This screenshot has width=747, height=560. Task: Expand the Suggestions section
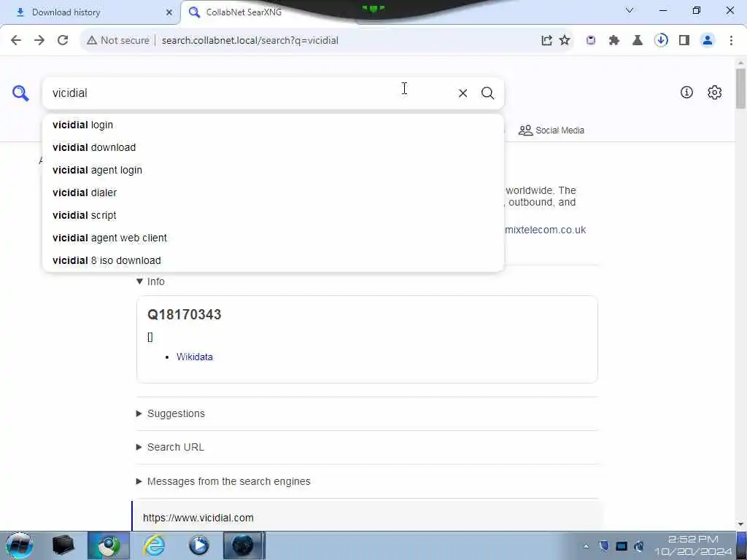(171, 413)
